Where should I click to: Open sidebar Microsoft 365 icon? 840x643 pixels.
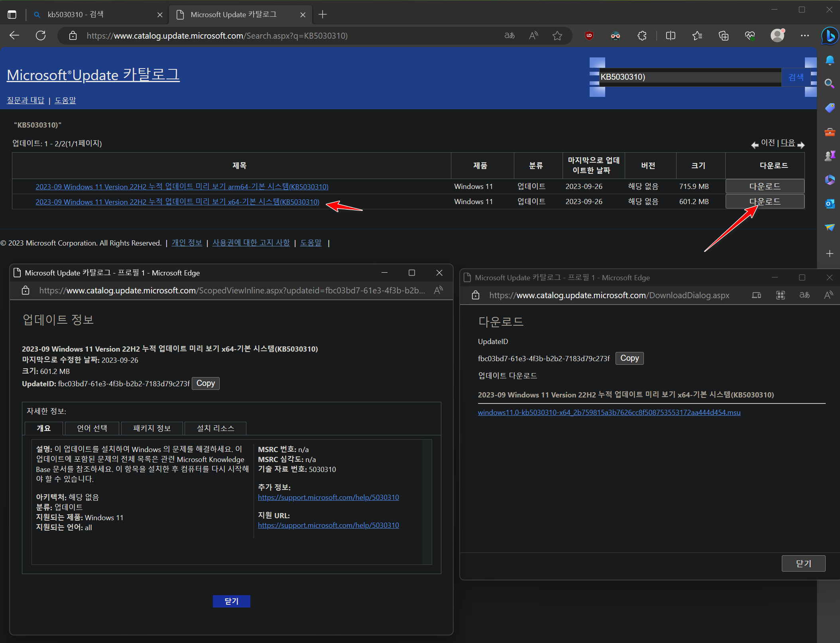point(830,180)
